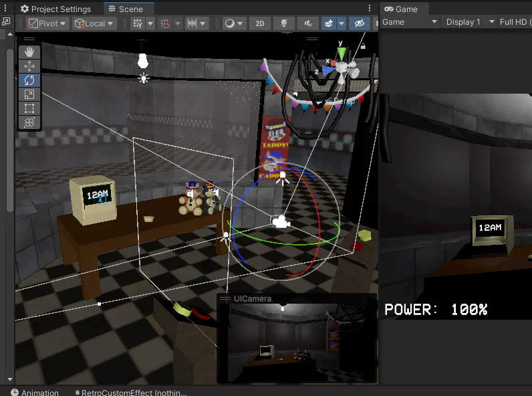
Task: Click the Project Settings gear icon
Action: tap(25, 9)
